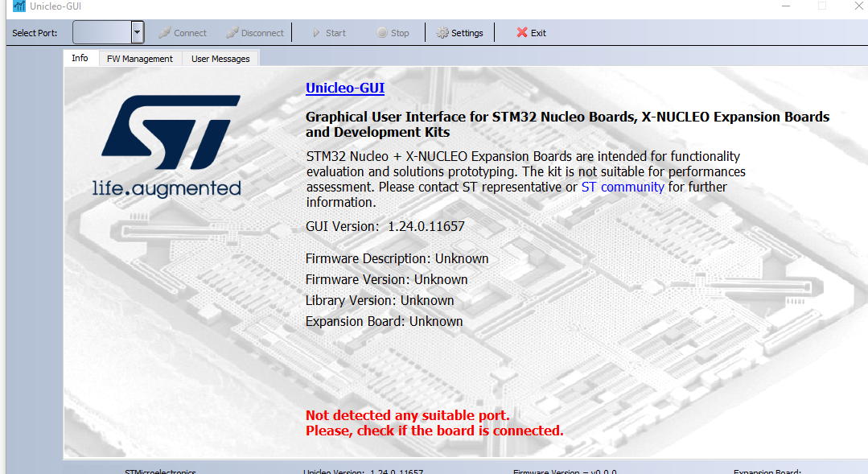Open the Select Port dropdown arrow
This screenshot has width=868, height=474.
click(x=137, y=32)
